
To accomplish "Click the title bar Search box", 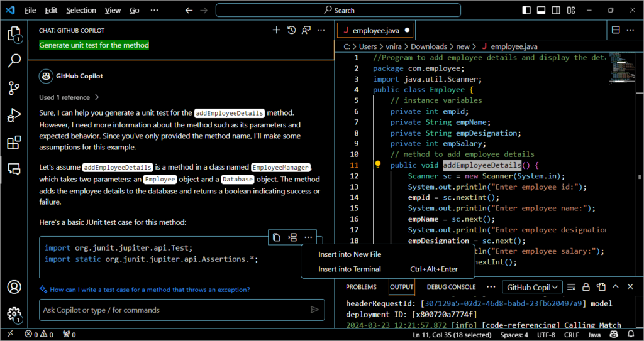I will tap(338, 10).
